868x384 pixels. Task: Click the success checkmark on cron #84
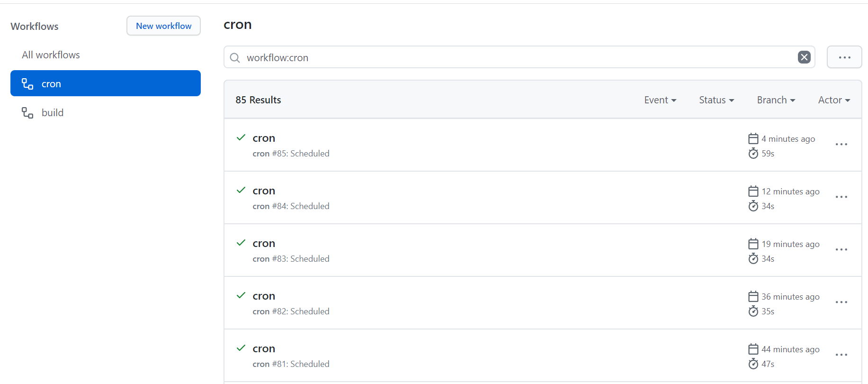[241, 190]
